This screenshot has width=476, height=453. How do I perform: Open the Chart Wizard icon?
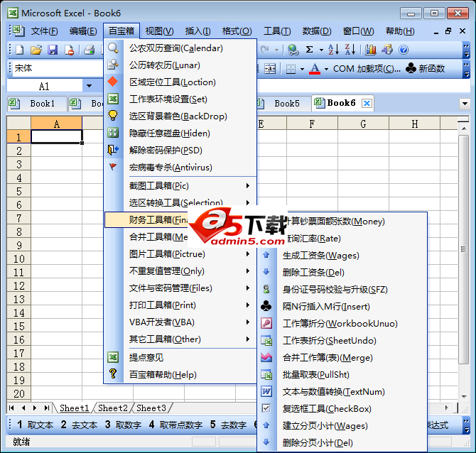pyautogui.click(x=371, y=50)
